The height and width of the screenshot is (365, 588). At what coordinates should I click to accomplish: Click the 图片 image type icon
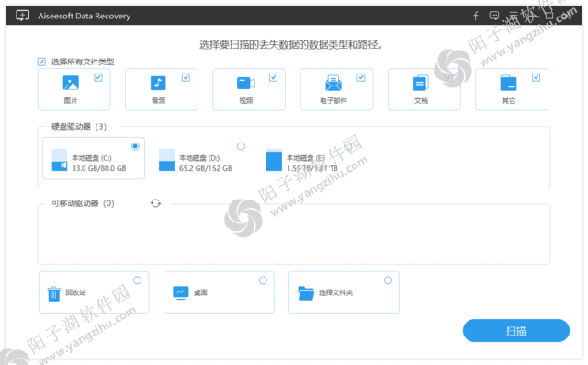click(x=71, y=83)
